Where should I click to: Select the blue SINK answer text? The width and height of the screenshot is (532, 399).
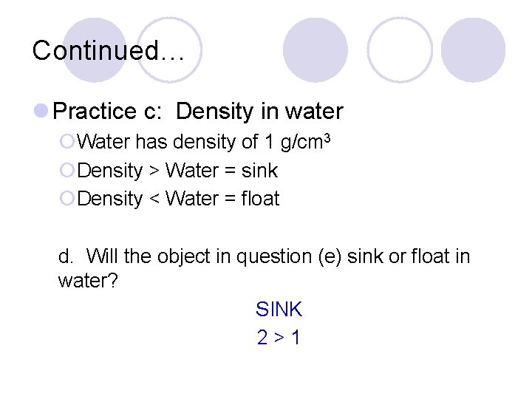pyautogui.click(x=279, y=309)
